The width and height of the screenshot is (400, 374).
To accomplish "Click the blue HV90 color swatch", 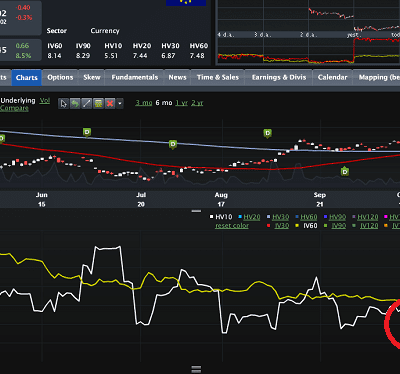I will (x=326, y=217).
